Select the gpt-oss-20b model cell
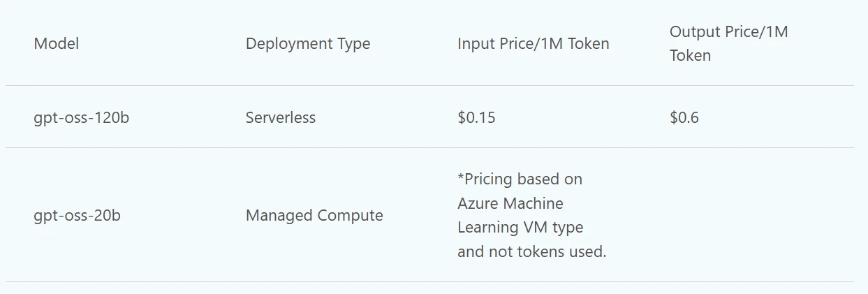The image size is (868, 294). (x=77, y=215)
